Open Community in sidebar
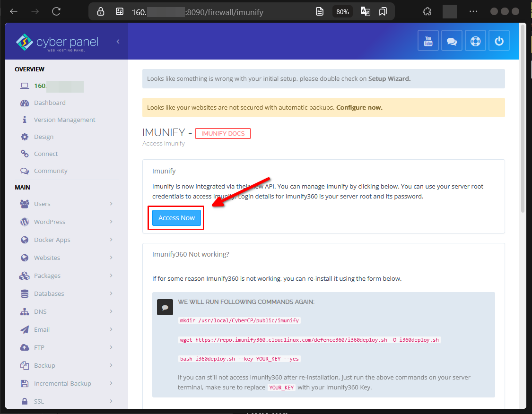 [x=51, y=171]
